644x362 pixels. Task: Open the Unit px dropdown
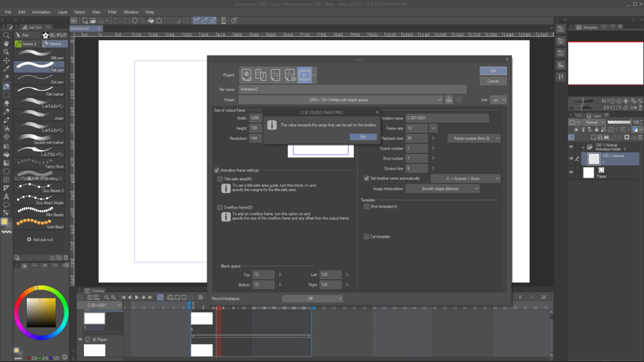pos(498,100)
